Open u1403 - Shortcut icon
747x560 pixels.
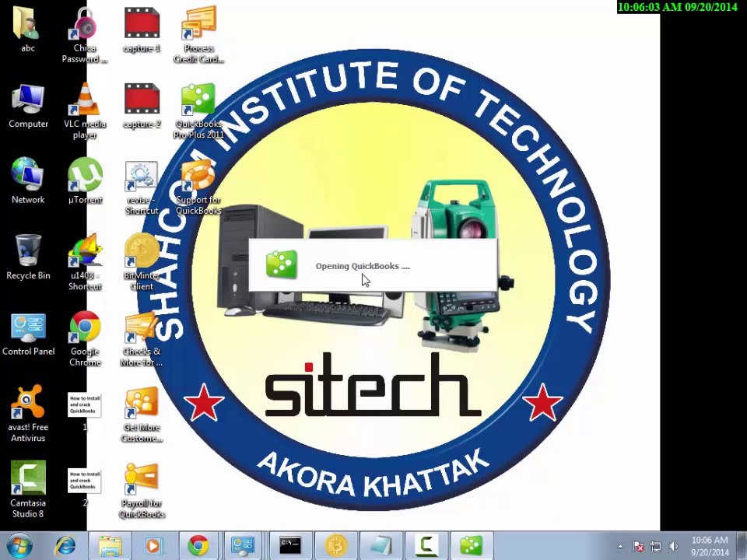(85, 262)
